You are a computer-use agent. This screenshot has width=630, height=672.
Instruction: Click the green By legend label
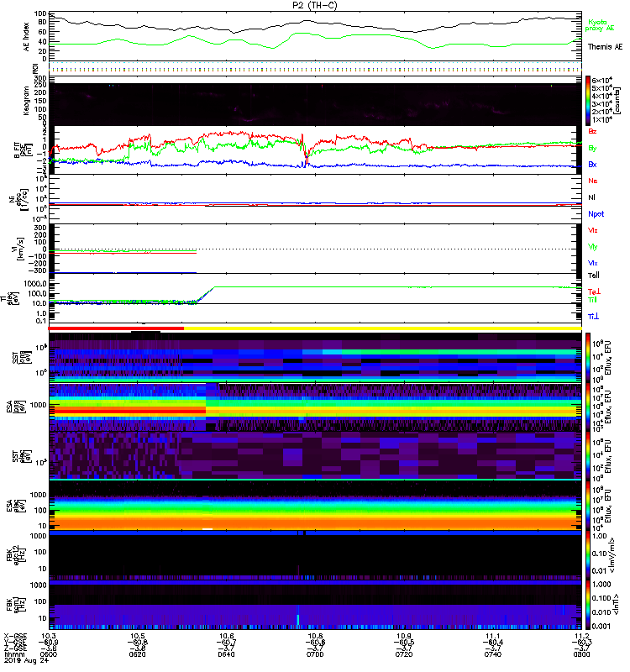coord(592,149)
